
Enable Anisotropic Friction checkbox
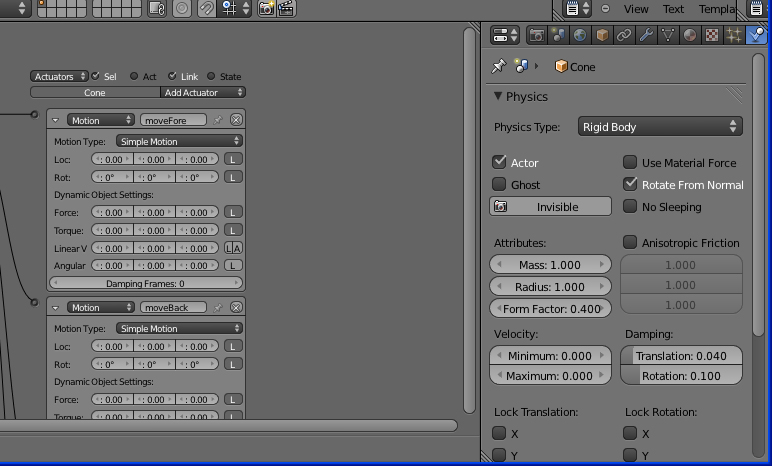click(x=630, y=242)
